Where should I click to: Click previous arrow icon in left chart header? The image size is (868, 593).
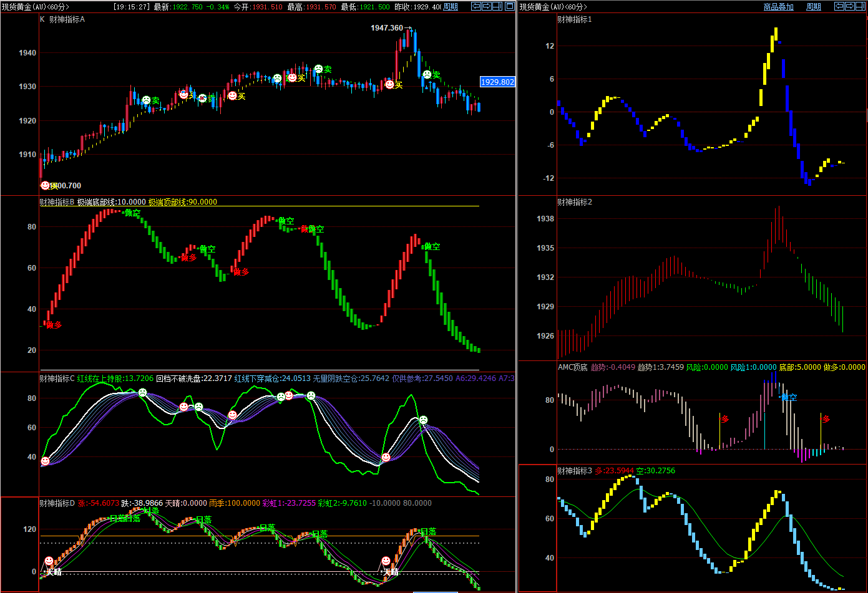click(476, 6)
